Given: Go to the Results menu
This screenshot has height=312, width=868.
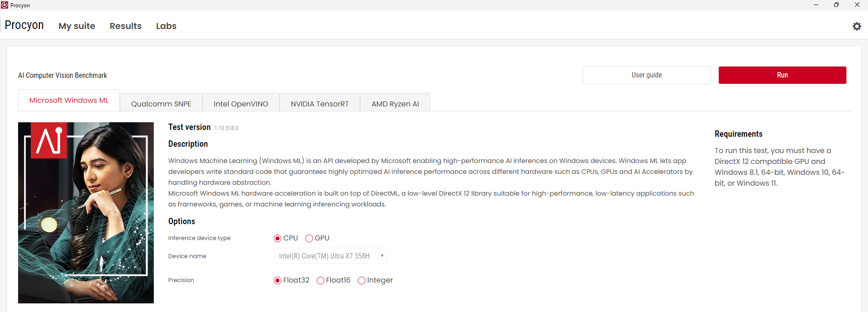Looking at the screenshot, I should [x=125, y=26].
